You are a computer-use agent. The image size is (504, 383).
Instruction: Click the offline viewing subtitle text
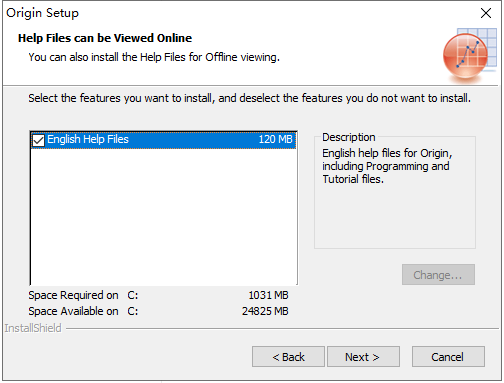154,57
